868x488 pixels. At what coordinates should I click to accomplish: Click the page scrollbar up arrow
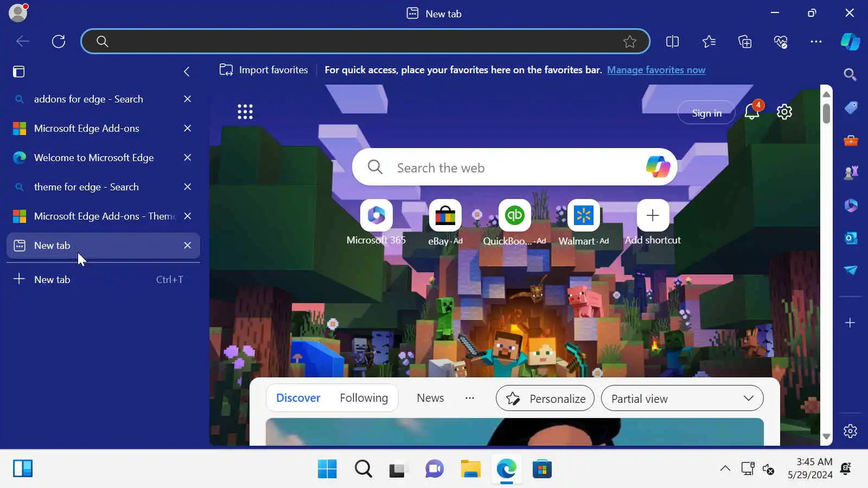pos(826,94)
